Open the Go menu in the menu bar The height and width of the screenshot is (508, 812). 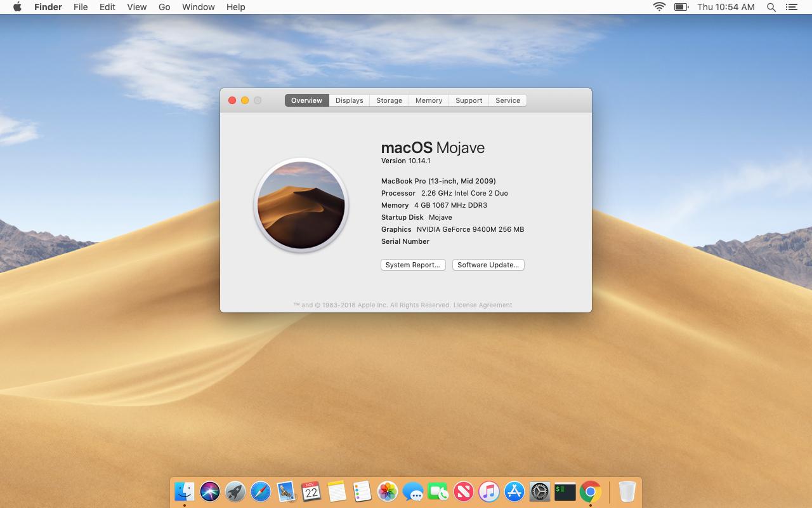(164, 7)
